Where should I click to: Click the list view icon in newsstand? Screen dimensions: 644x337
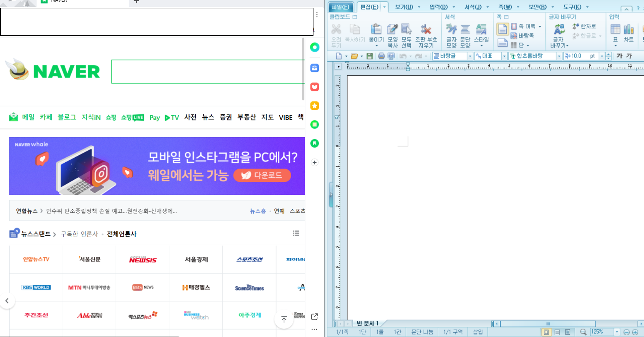coord(296,233)
